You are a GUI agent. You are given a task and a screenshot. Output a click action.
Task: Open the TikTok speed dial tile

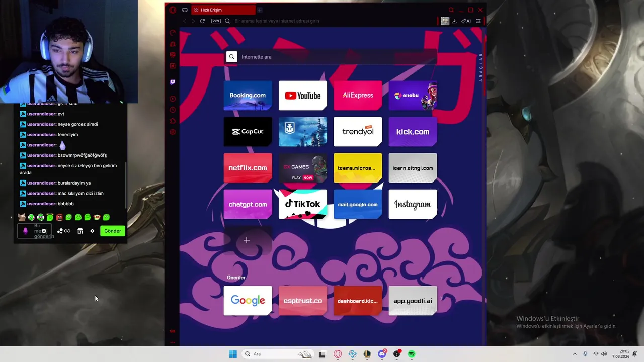[x=302, y=204]
